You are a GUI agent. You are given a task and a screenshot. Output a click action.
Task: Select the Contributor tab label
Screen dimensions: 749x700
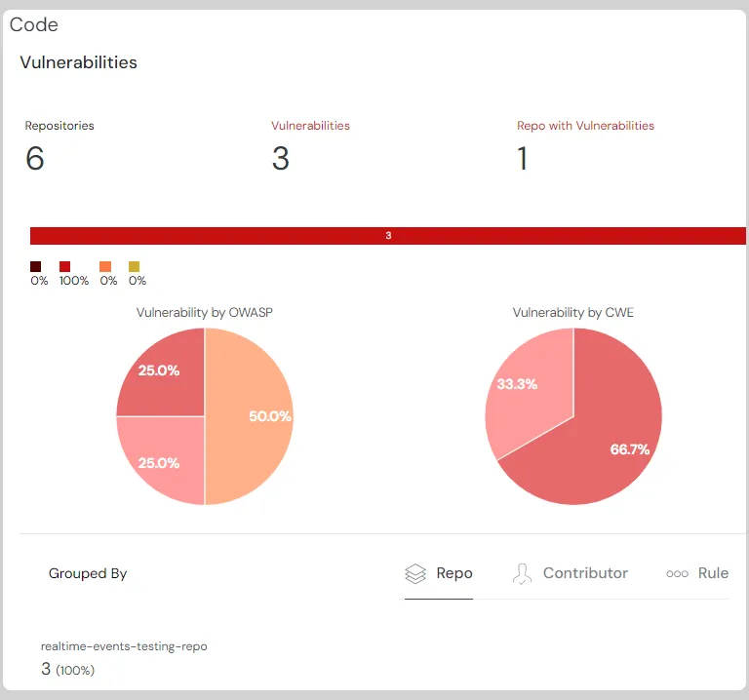tap(585, 573)
